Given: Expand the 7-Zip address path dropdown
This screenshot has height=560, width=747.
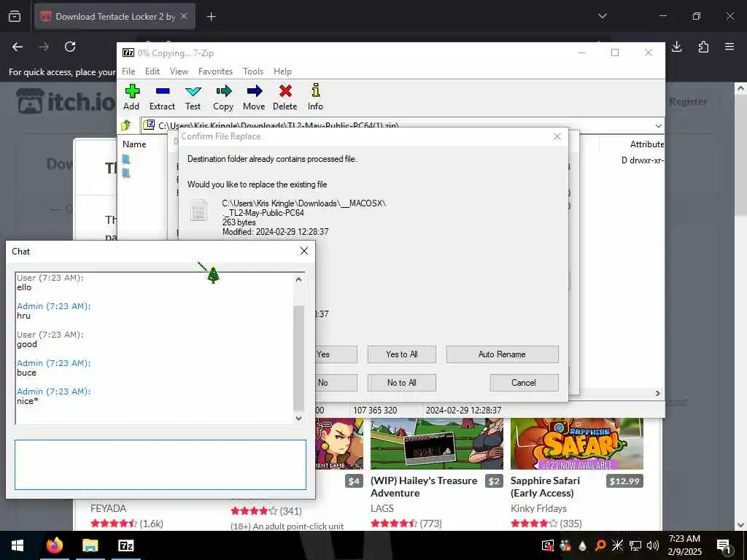Looking at the screenshot, I should (x=658, y=125).
